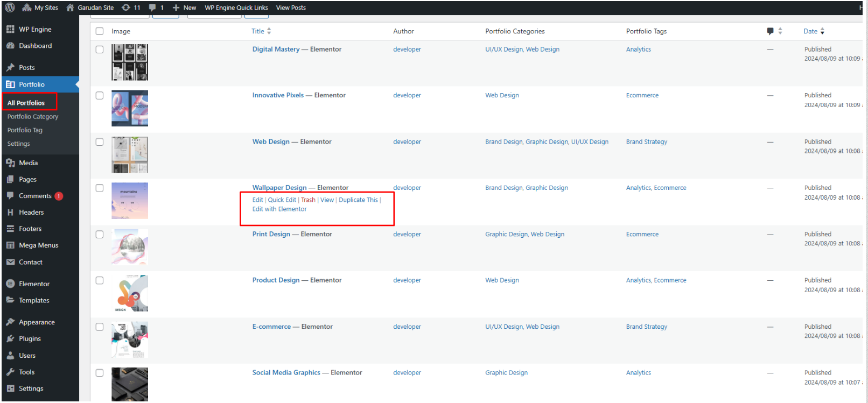Click Edit with Elementor for Wallpaper Design
Image resolution: width=868 pixels, height=403 pixels.
279,209
